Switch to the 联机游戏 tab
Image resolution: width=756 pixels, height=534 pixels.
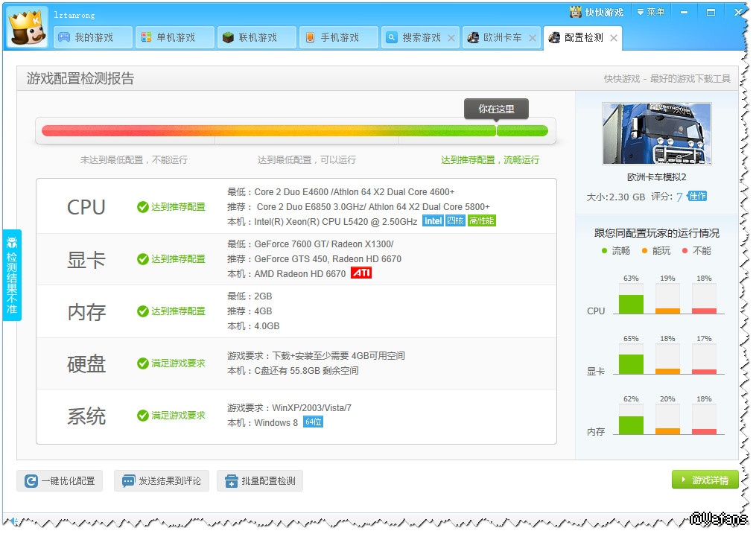point(256,37)
